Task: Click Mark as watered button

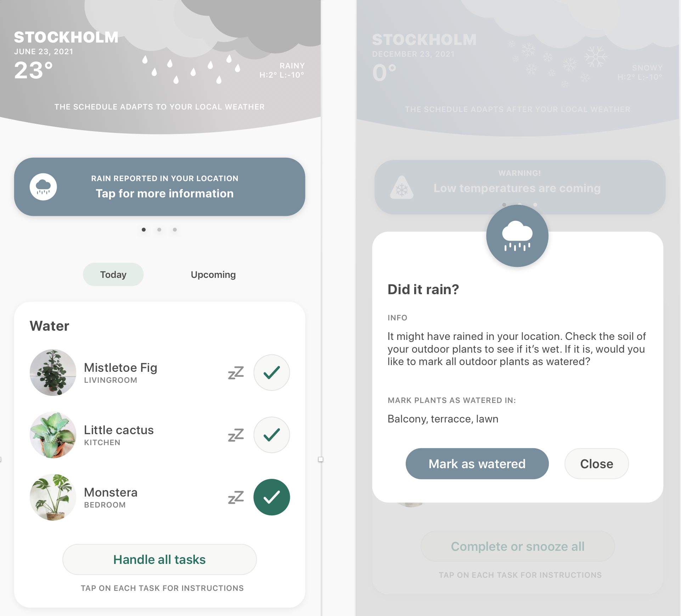Action: tap(477, 464)
